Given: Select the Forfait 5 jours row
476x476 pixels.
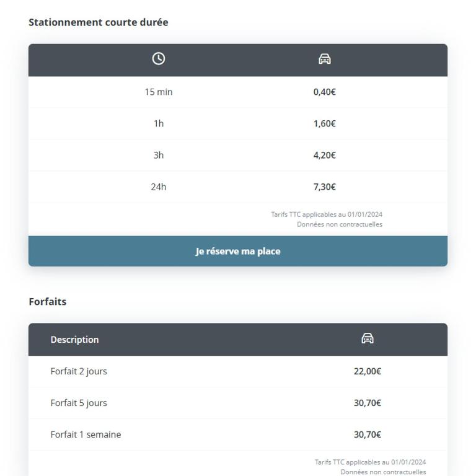Looking at the screenshot, I should point(238,403).
